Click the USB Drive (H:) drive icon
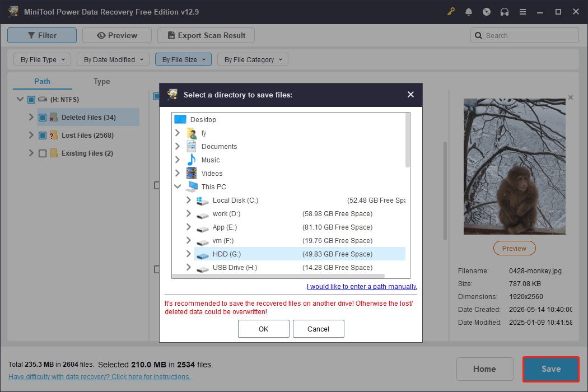The image size is (588, 392). point(203,269)
